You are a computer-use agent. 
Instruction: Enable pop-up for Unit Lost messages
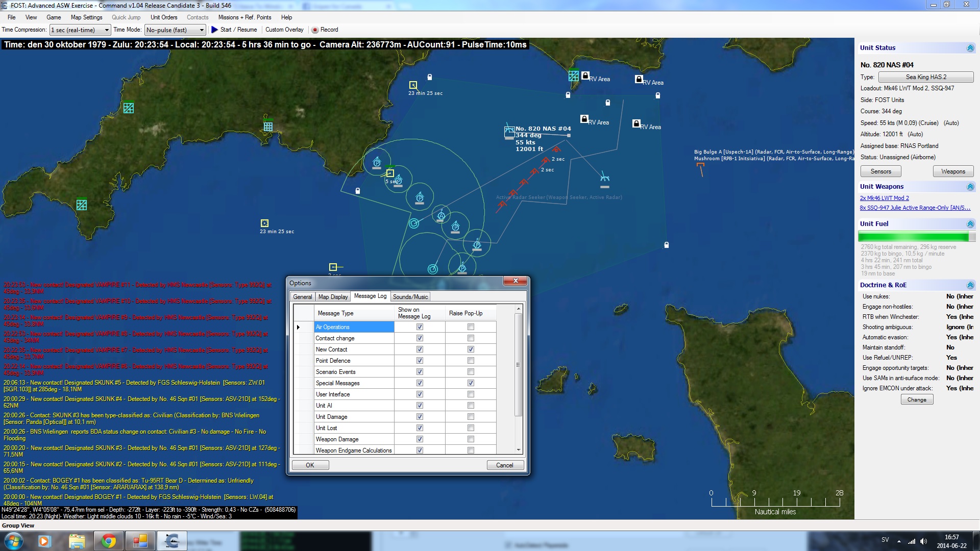coord(471,428)
